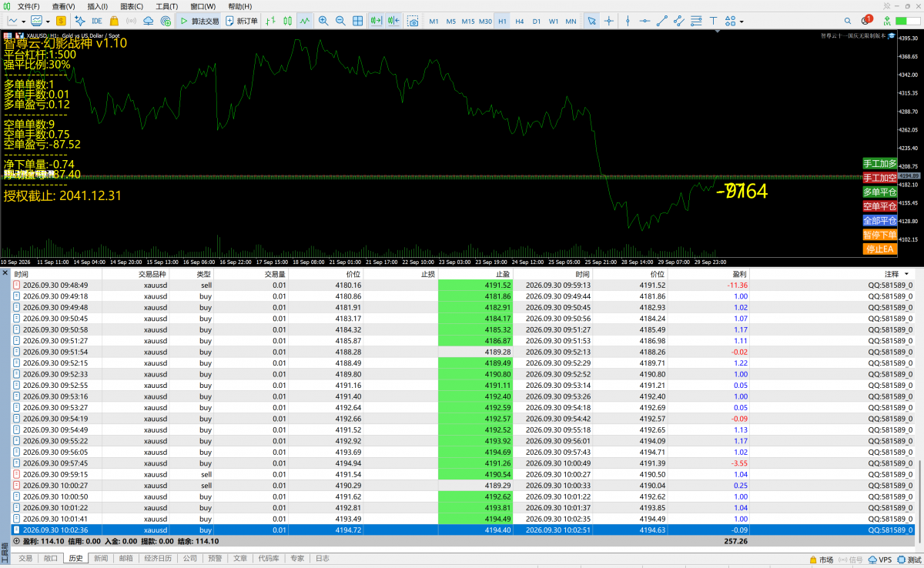Click the 全部平仓 button on chart

879,220
